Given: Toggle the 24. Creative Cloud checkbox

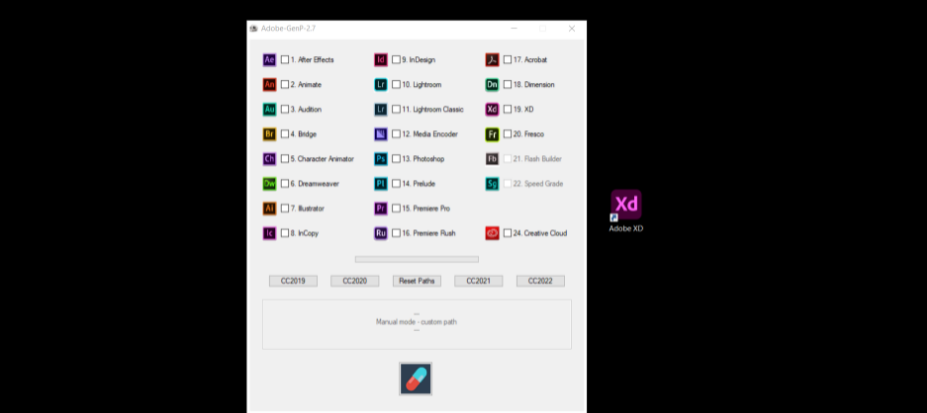Looking at the screenshot, I should pyautogui.click(x=507, y=233).
